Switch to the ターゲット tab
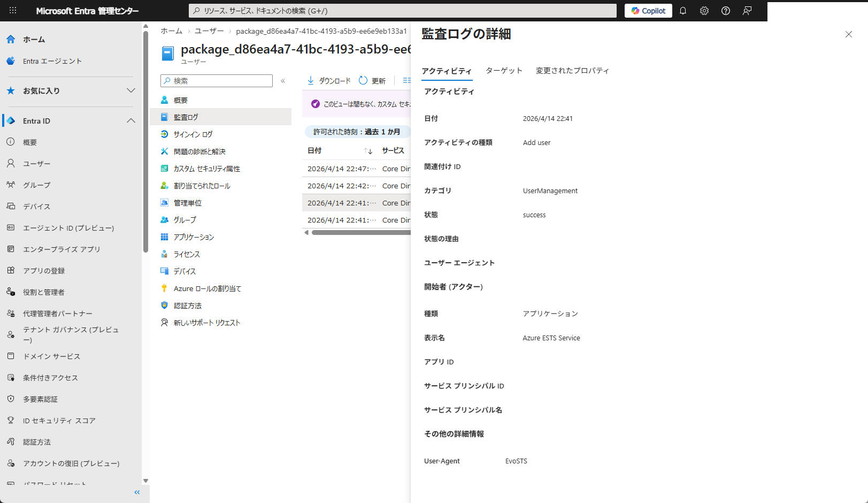 503,71
